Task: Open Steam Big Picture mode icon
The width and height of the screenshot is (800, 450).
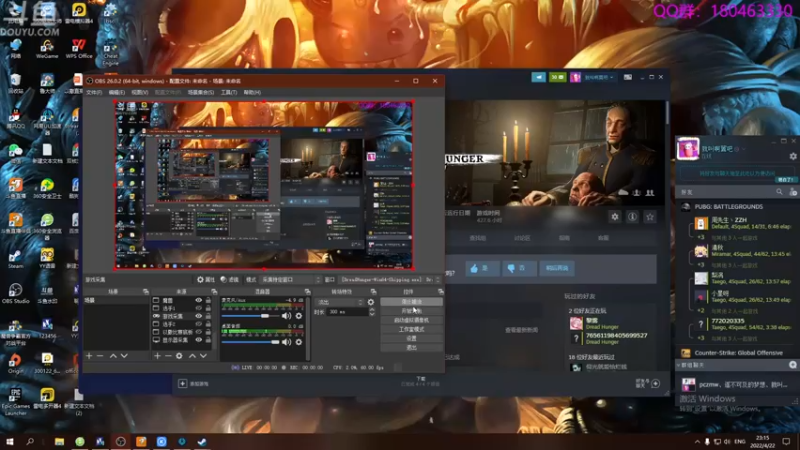Action: pos(628,77)
